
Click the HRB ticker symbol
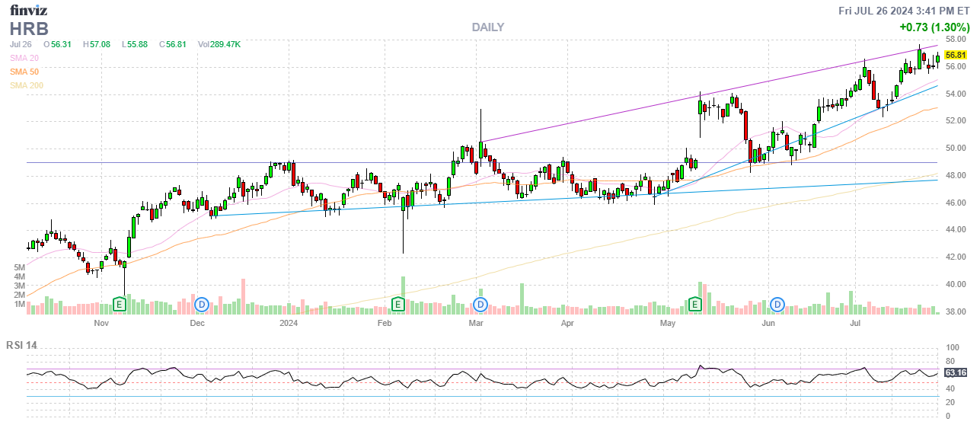(x=29, y=29)
